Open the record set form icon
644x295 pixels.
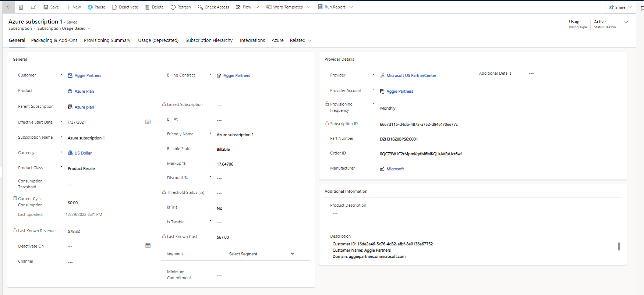tap(21, 7)
